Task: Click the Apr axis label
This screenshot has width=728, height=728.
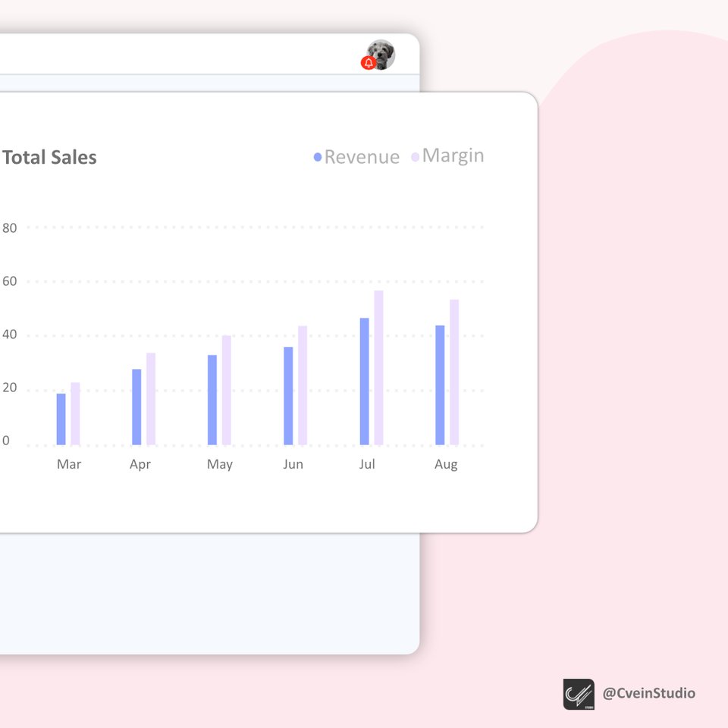Action: pos(140,463)
